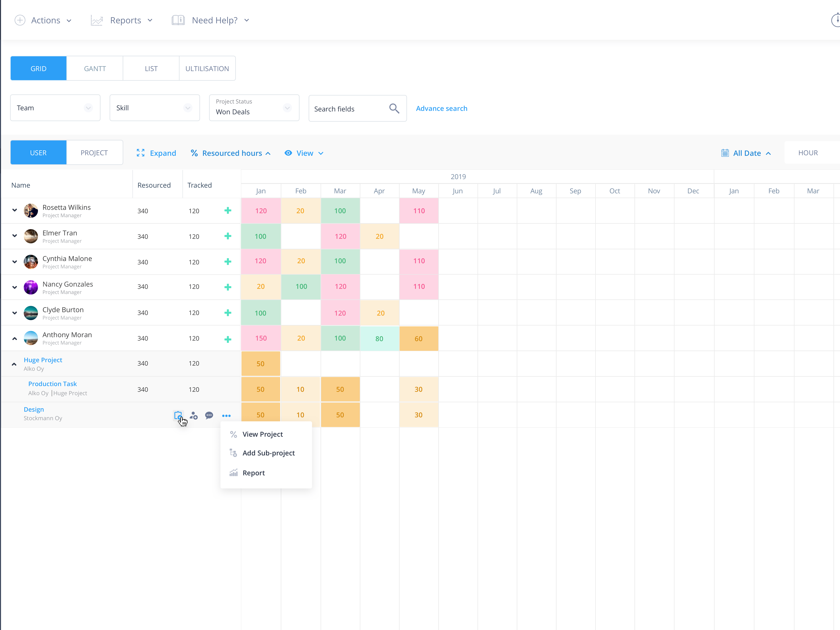Click the Resourced hours percent icon
This screenshot has height=630, width=840.
click(194, 153)
